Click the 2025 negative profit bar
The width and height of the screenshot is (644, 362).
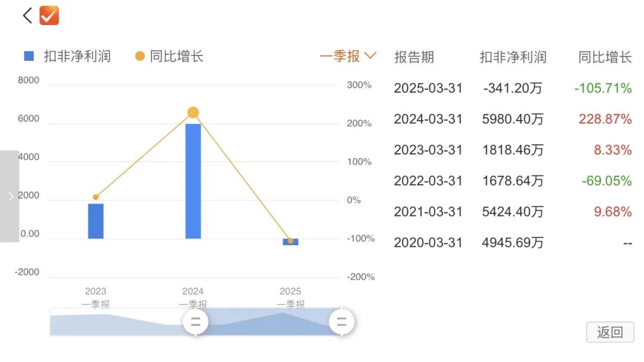[x=290, y=242]
